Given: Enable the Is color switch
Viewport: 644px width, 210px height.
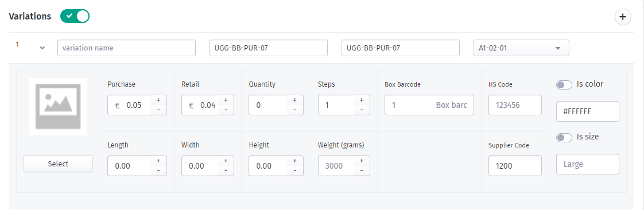Looking at the screenshot, I should pyautogui.click(x=564, y=85).
